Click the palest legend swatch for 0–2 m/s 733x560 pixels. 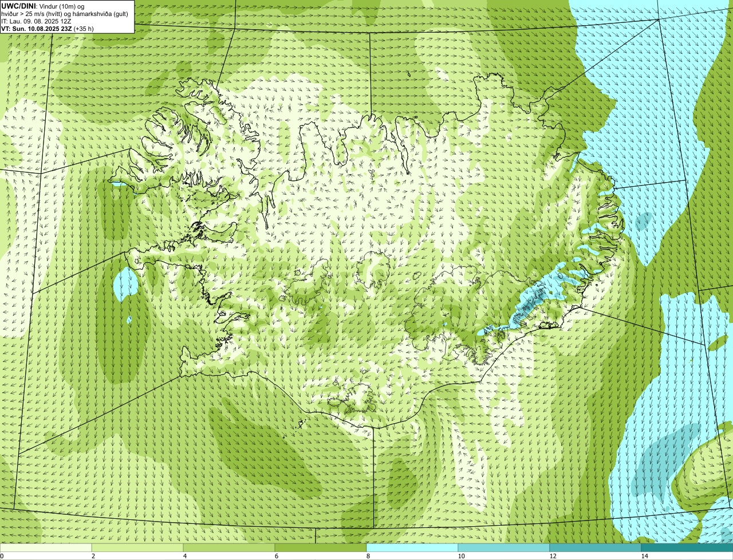(x=46, y=547)
